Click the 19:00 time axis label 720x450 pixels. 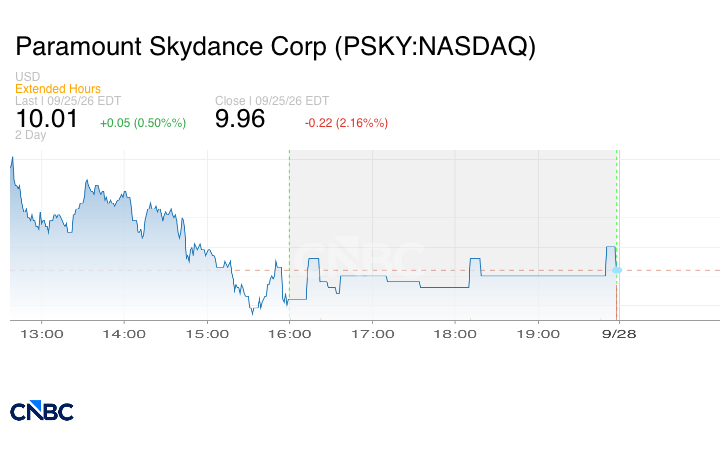pyautogui.click(x=538, y=334)
